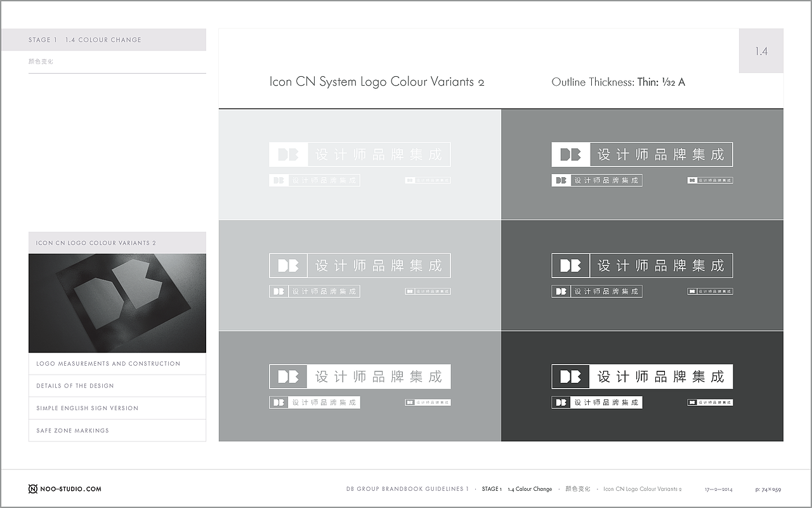This screenshot has height=508, width=812.
Task: Click the Icon CN System Logo Colour Variants 2 title
Action: (377, 82)
